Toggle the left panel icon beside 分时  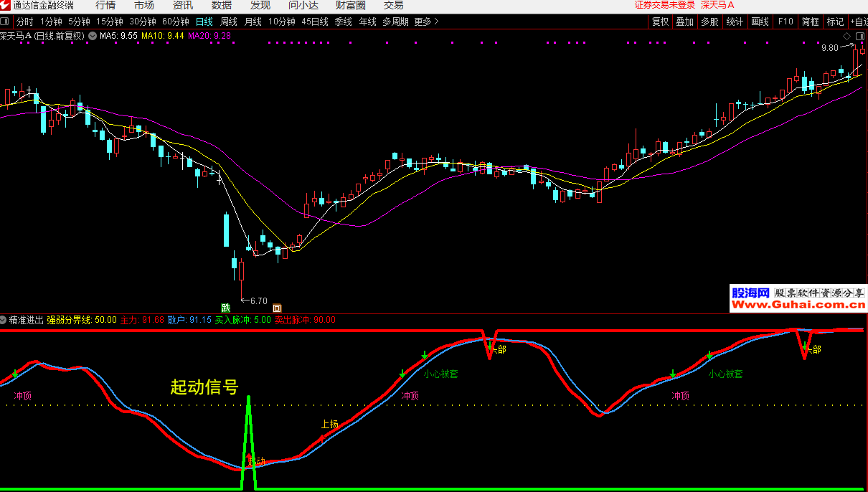click(6, 22)
